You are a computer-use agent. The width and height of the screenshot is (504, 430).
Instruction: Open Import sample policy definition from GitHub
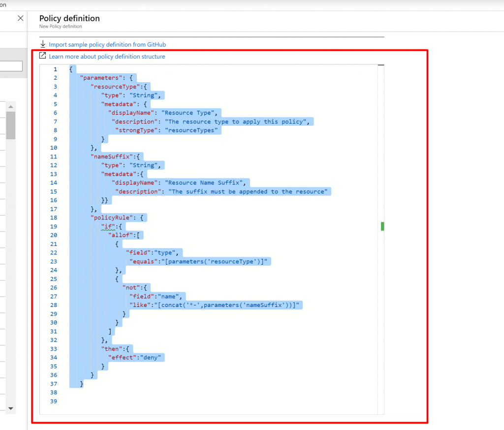tap(107, 44)
